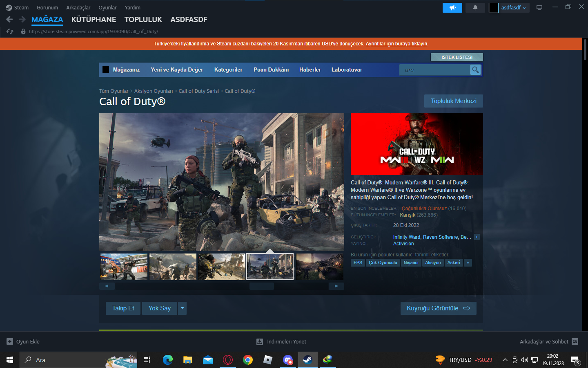Open Discord from the taskbar
Viewport: 588px width, 368px height.
288,360
